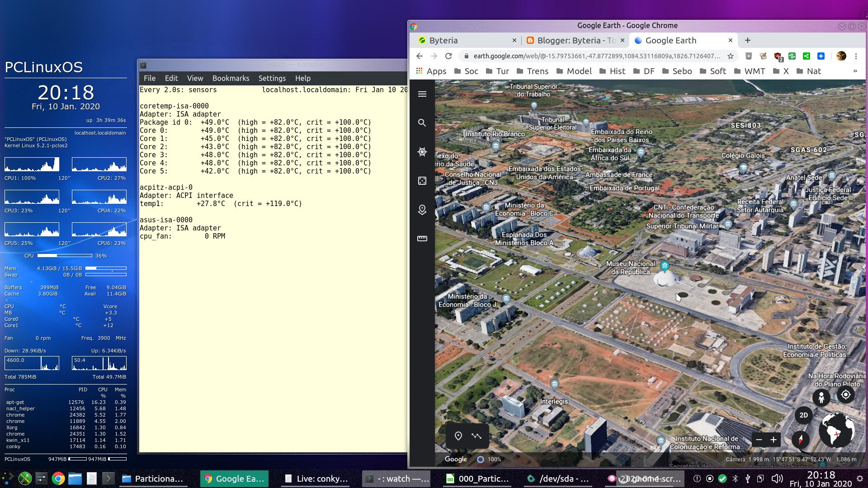Fly to my location button
868x488 pixels.
click(846, 395)
